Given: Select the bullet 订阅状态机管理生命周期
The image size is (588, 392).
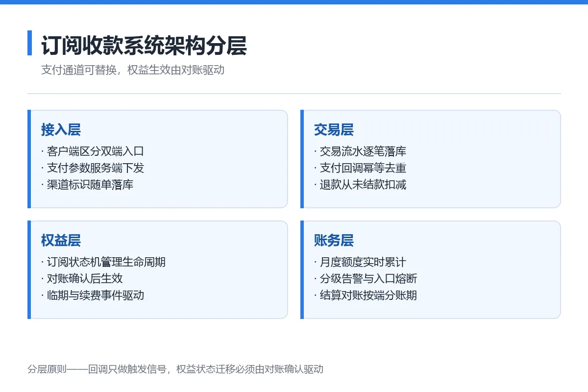Looking at the screenshot, I should [103, 262].
